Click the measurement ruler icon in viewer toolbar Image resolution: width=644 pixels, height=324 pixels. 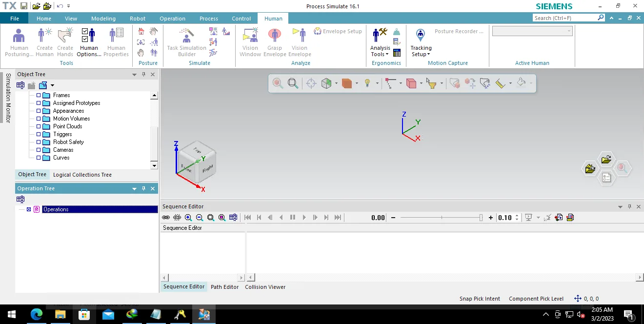[x=500, y=83]
